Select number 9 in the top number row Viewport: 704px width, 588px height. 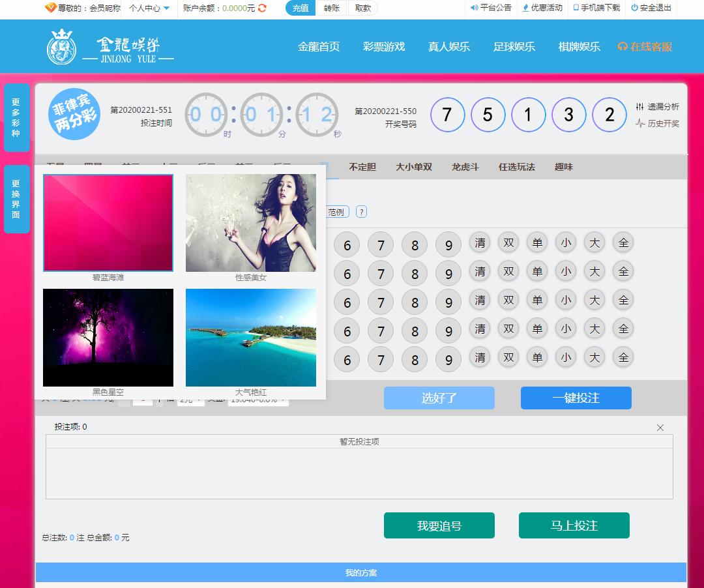point(448,246)
